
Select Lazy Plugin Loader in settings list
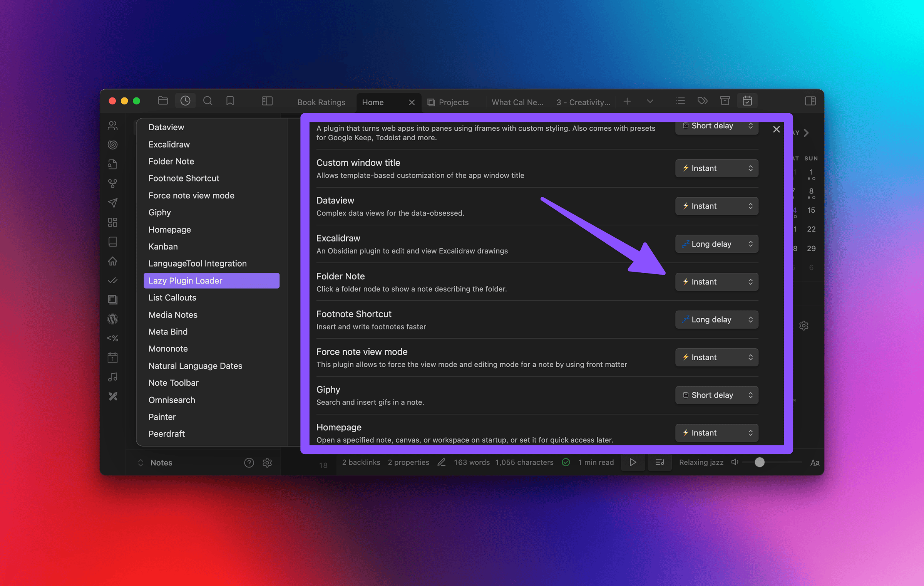[211, 280]
